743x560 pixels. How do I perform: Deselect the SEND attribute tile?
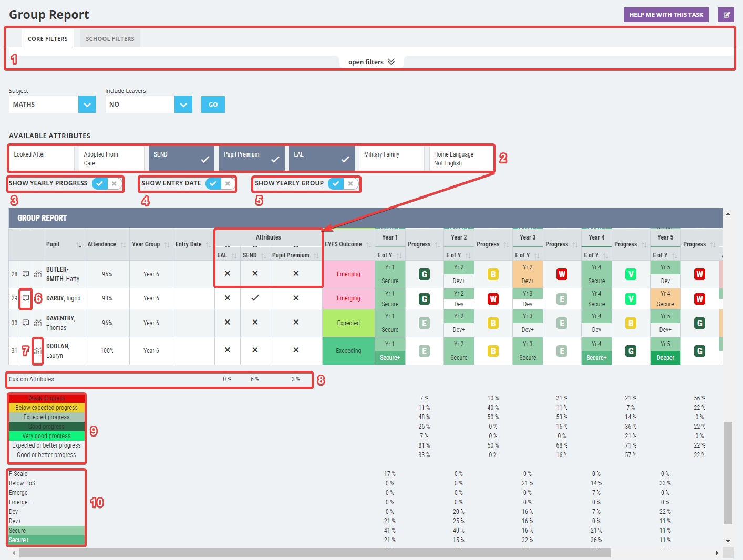tap(181, 159)
